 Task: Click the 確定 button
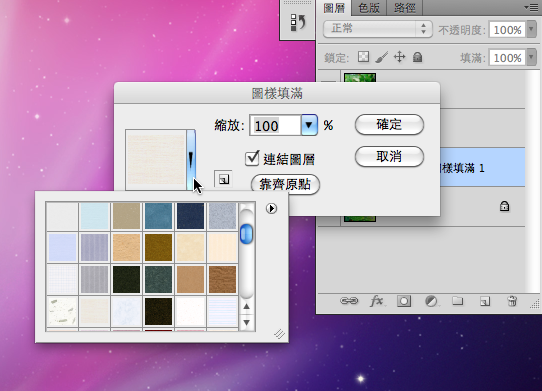pos(389,124)
